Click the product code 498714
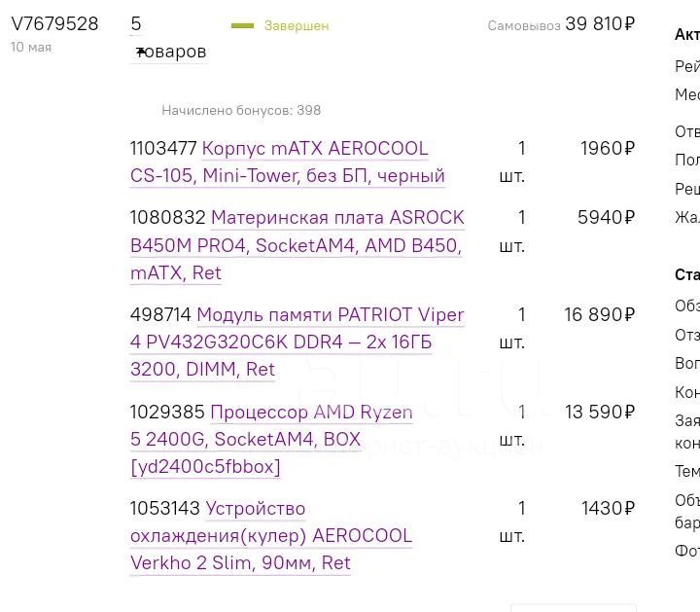The image size is (700, 612). pyautogui.click(x=160, y=315)
